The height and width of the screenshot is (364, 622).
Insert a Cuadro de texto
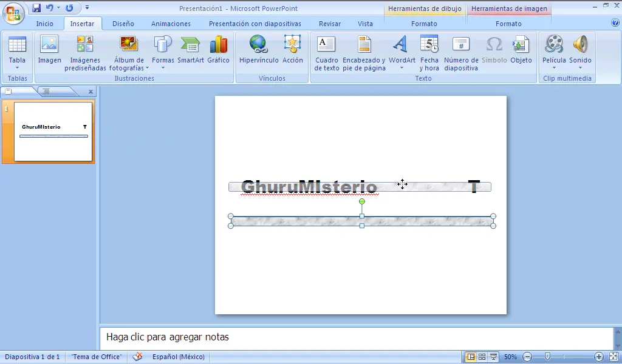pyautogui.click(x=326, y=53)
